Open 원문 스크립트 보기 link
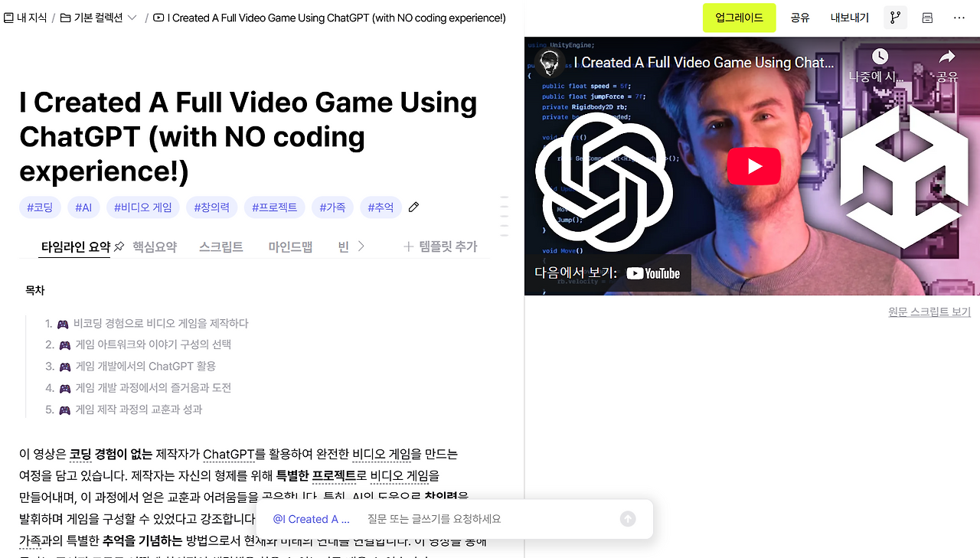Image resolution: width=980 pixels, height=558 pixels. [929, 312]
